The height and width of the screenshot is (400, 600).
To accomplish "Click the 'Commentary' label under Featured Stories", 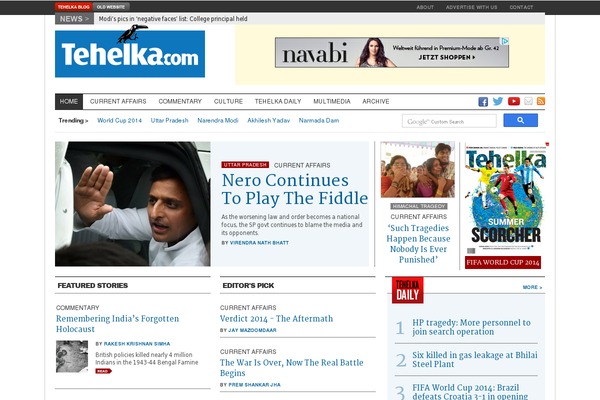I will [78, 308].
